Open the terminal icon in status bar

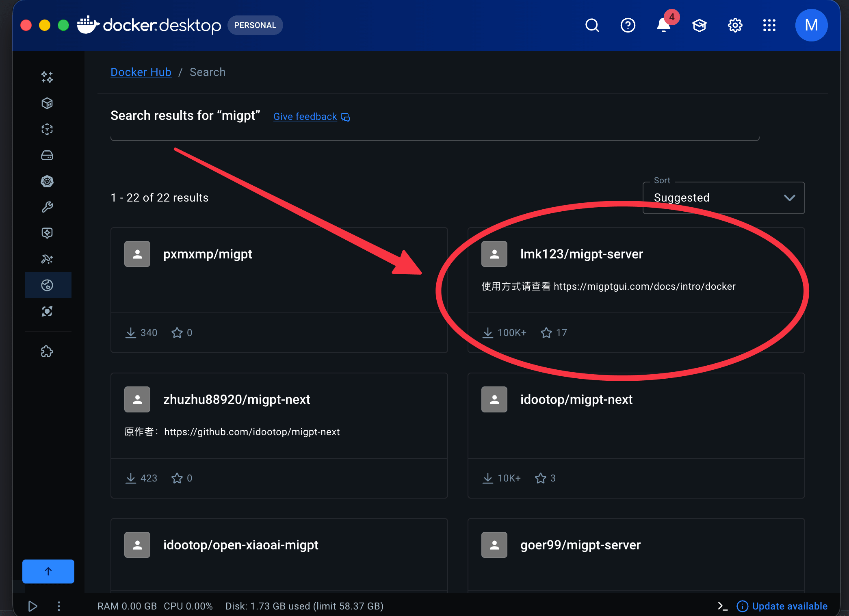tap(722, 606)
